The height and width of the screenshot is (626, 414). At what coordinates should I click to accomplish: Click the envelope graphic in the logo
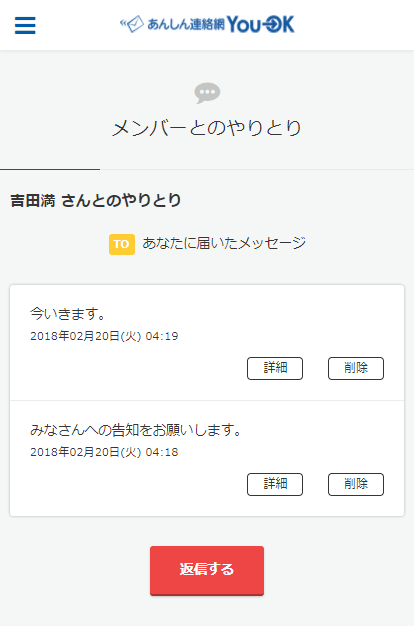(132, 24)
